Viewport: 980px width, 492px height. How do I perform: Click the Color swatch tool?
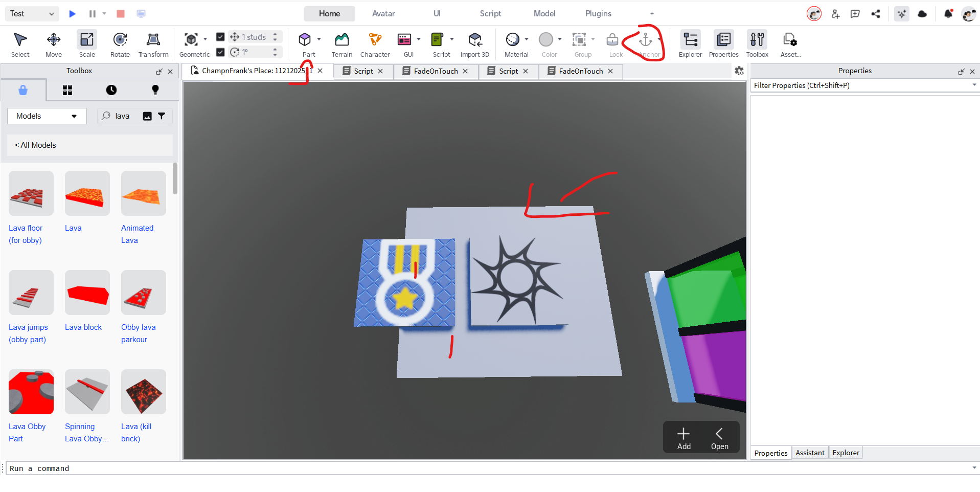546,39
